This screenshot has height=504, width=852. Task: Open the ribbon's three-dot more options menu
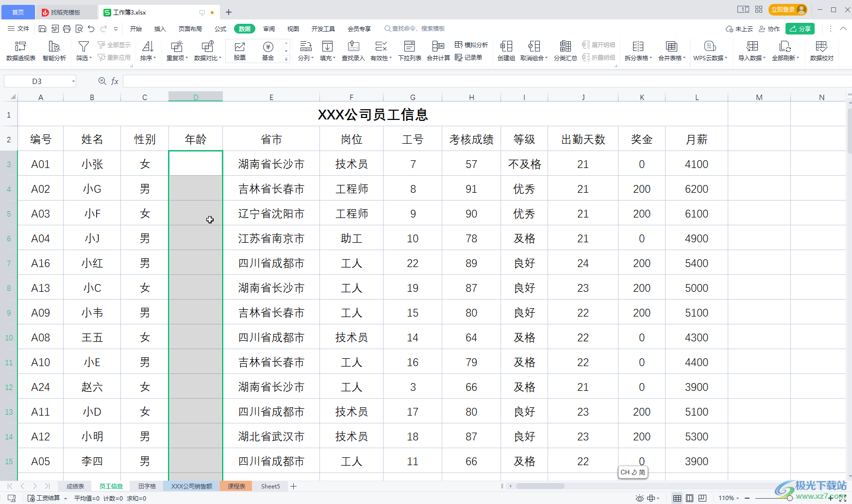point(831,29)
